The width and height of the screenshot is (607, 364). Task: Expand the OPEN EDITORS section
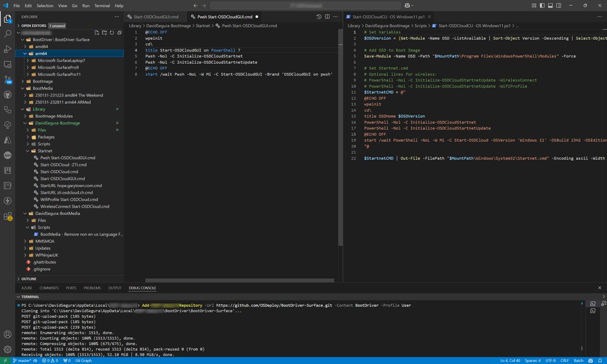point(69,25)
